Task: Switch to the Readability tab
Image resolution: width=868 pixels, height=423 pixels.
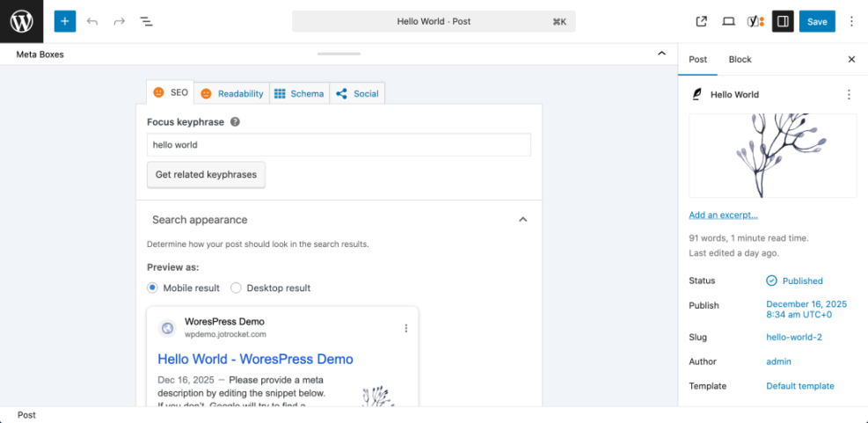Action: pyautogui.click(x=232, y=93)
